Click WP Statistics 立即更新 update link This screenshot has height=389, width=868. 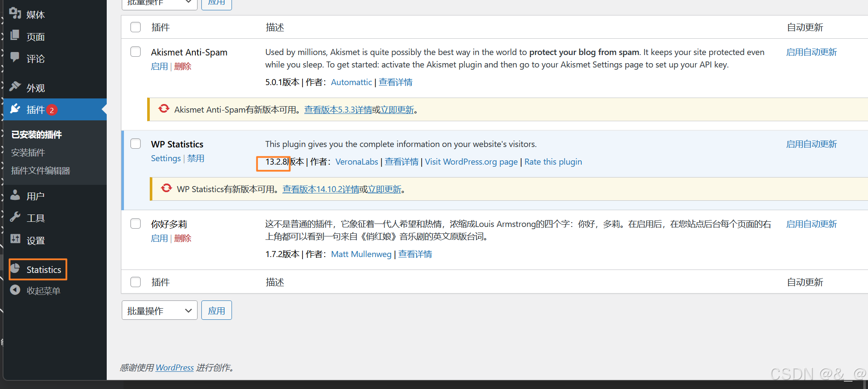coord(384,189)
